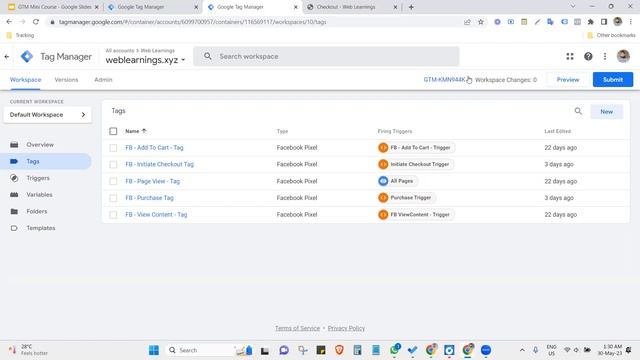This screenshot has width=640, height=360.
Task: Open the browser extensions puzzle icon
Action: pyautogui.click(x=591, y=22)
